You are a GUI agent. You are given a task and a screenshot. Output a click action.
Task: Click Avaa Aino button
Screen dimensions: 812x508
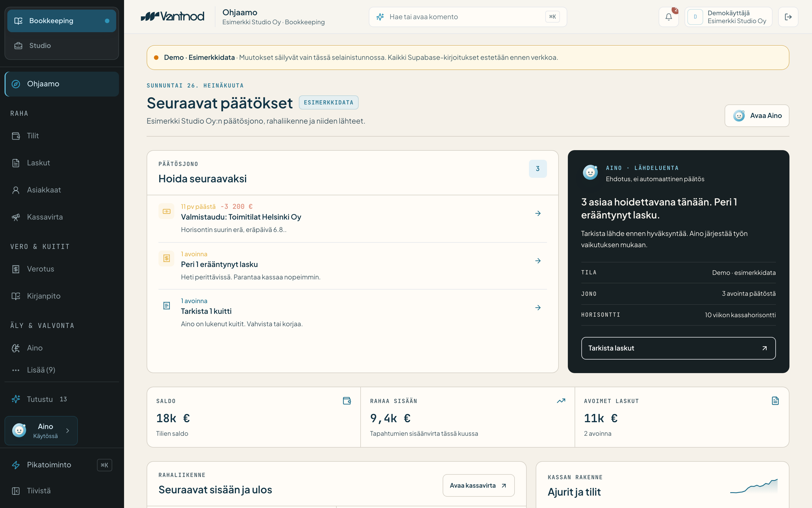click(x=757, y=116)
